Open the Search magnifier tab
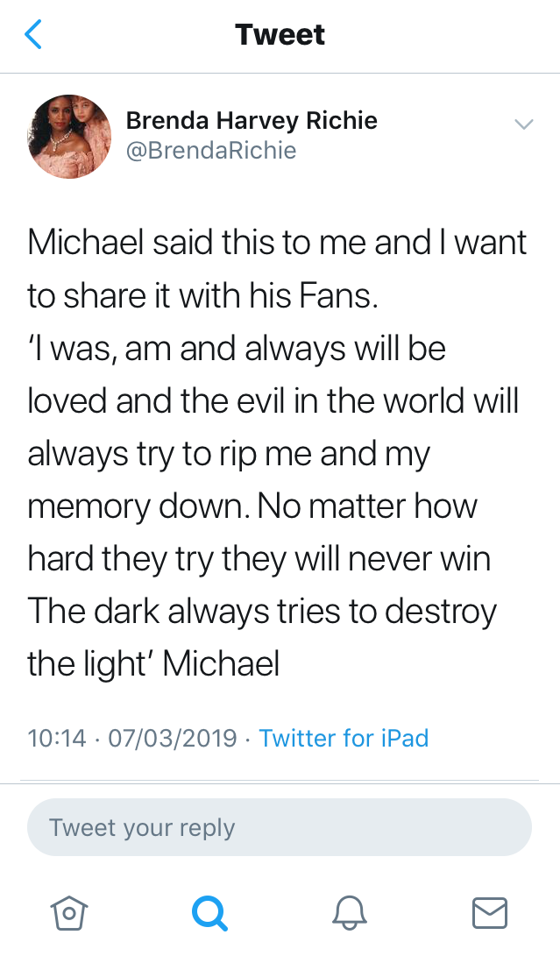This screenshot has height=956, width=560. 209,913
